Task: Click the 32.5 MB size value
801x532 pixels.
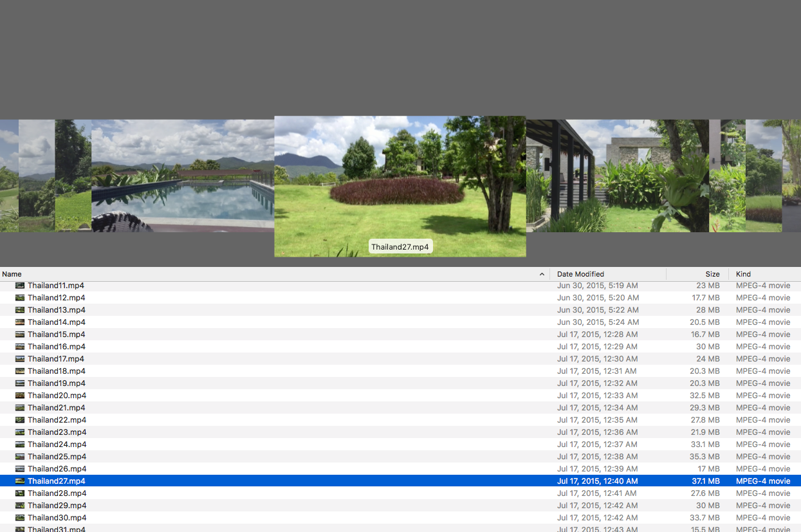Action: [706, 396]
